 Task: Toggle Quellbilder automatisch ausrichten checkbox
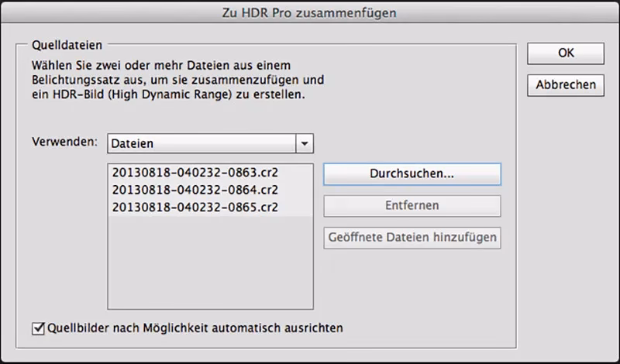38,328
